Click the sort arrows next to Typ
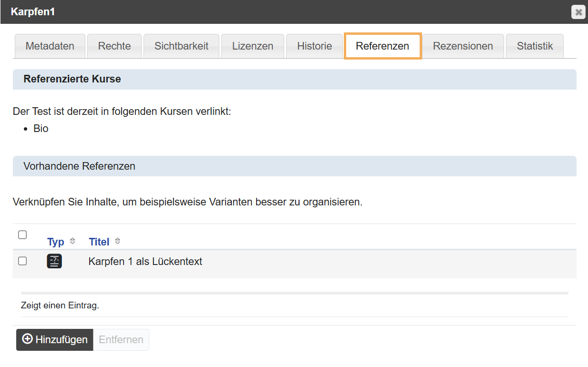Viewport: 588px width, 367px height. (x=72, y=241)
